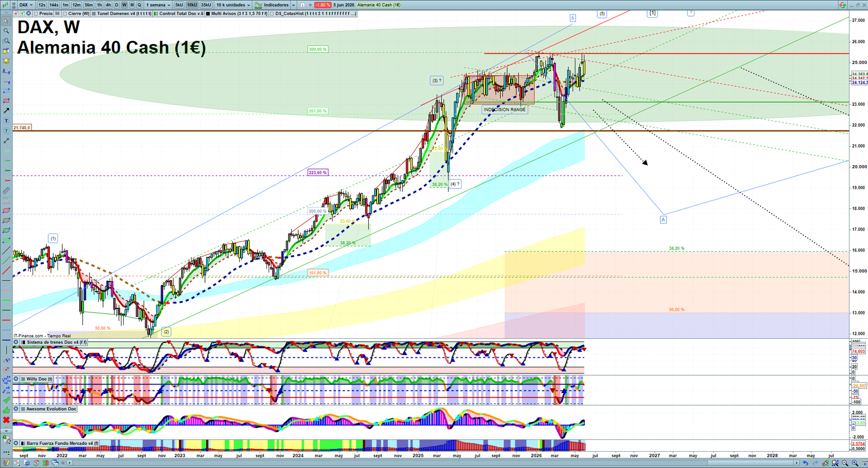Set history to 35kU
Image resolution: width=868 pixels, height=468 pixels.
tap(206, 5)
